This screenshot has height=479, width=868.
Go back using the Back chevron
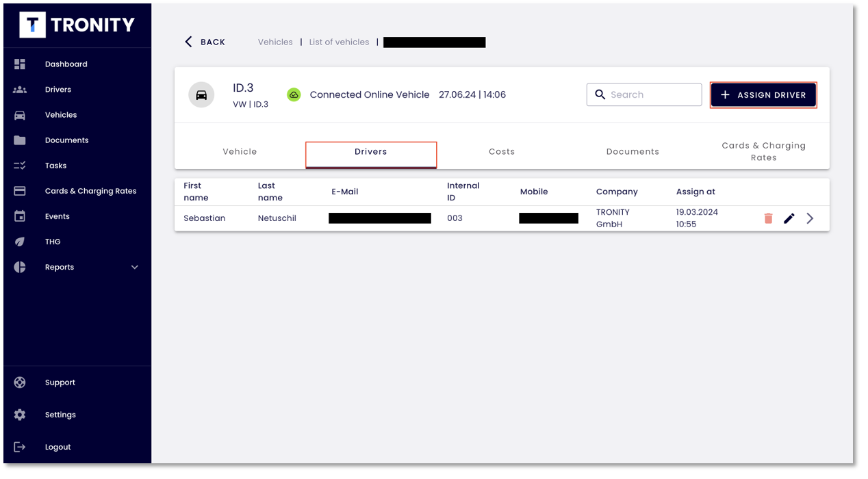point(189,42)
